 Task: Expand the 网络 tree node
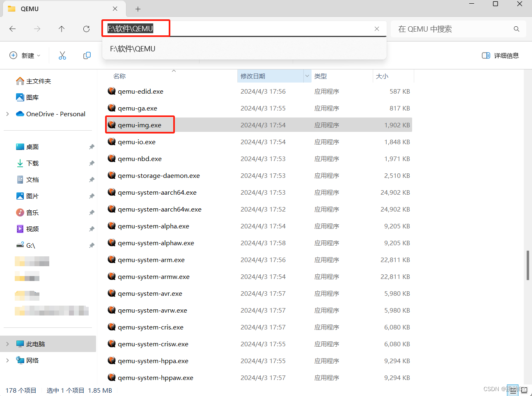tap(8, 360)
